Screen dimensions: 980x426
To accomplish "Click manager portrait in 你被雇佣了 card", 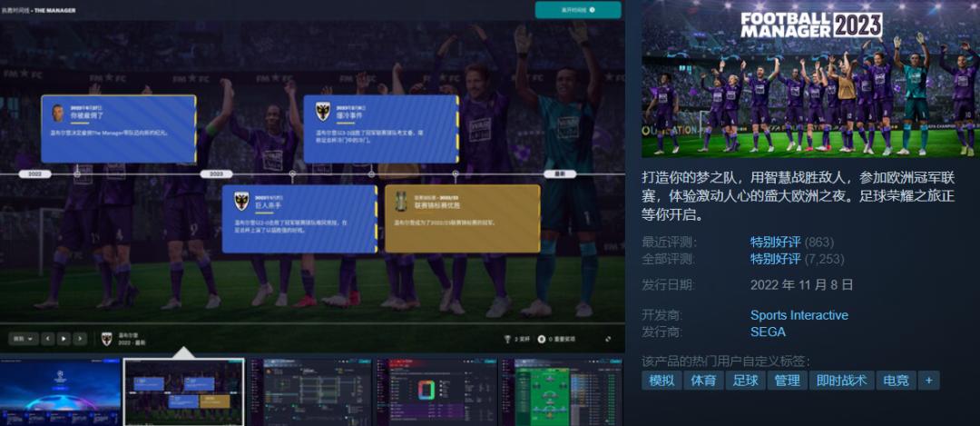I will coord(57,114).
